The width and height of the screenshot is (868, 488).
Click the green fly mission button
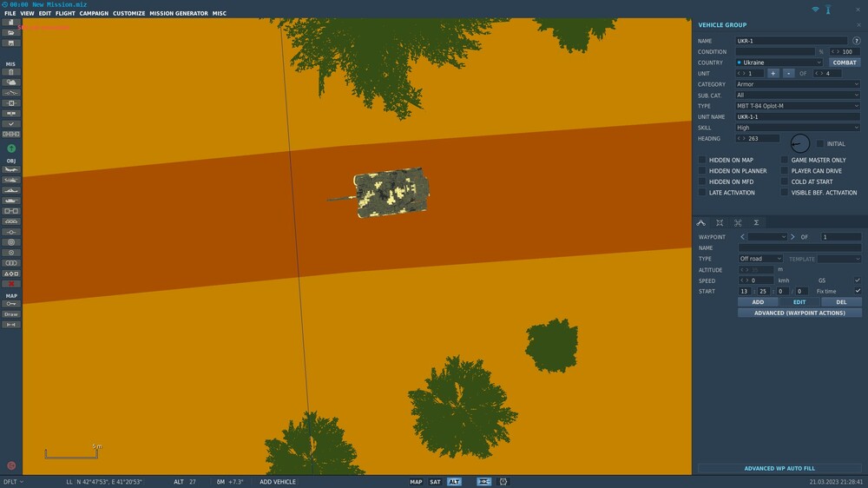pyautogui.click(x=11, y=148)
